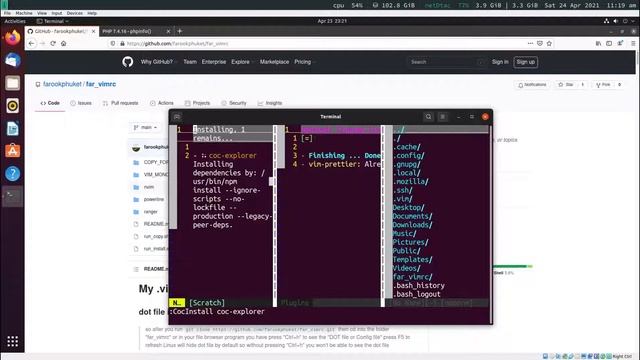Open the Projects tab

[x=197, y=103]
